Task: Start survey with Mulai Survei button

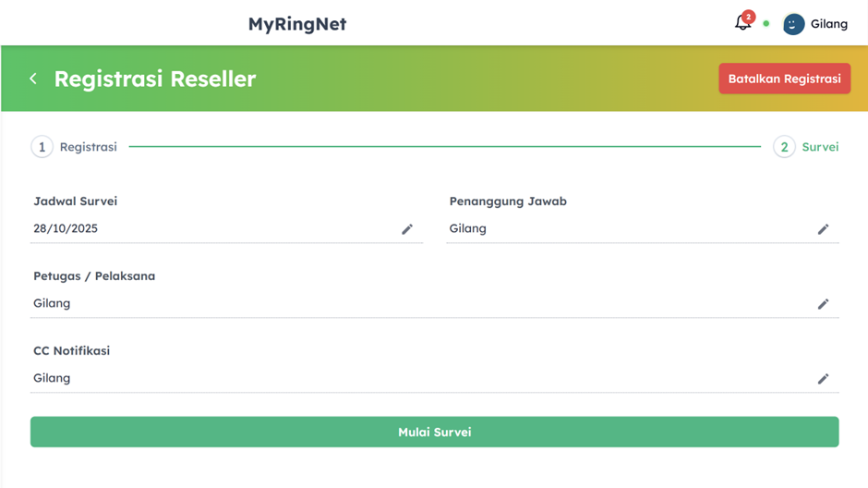Action: (434, 432)
